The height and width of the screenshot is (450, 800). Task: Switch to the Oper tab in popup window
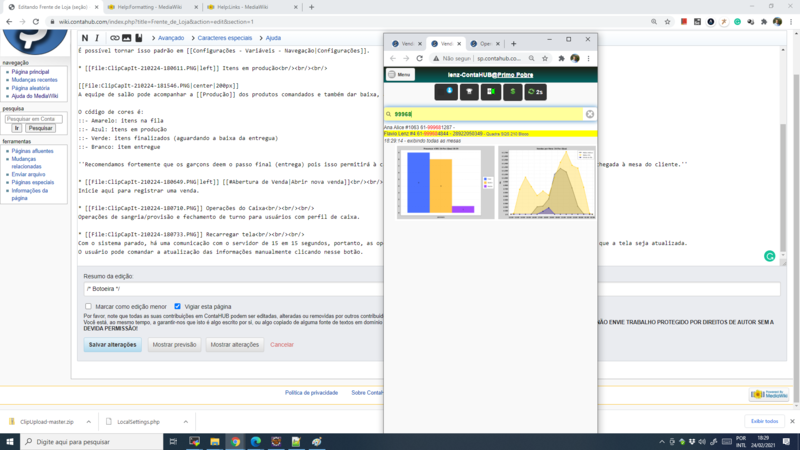coord(484,44)
